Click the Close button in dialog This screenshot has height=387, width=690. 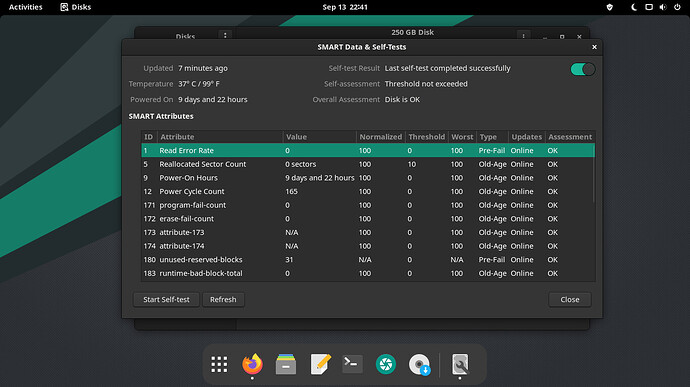pyautogui.click(x=570, y=299)
